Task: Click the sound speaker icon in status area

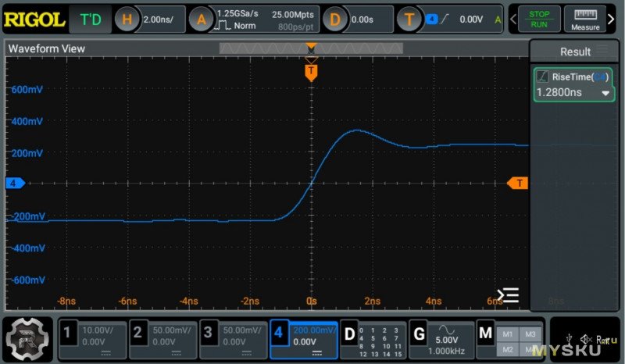Action: [x=586, y=338]
